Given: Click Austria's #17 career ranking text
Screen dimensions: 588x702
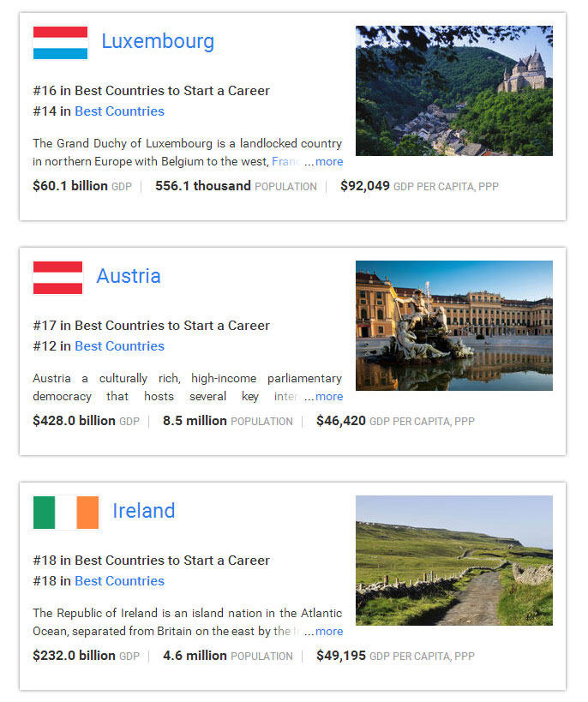Looking at the screenshot, I should pos(151,326).
